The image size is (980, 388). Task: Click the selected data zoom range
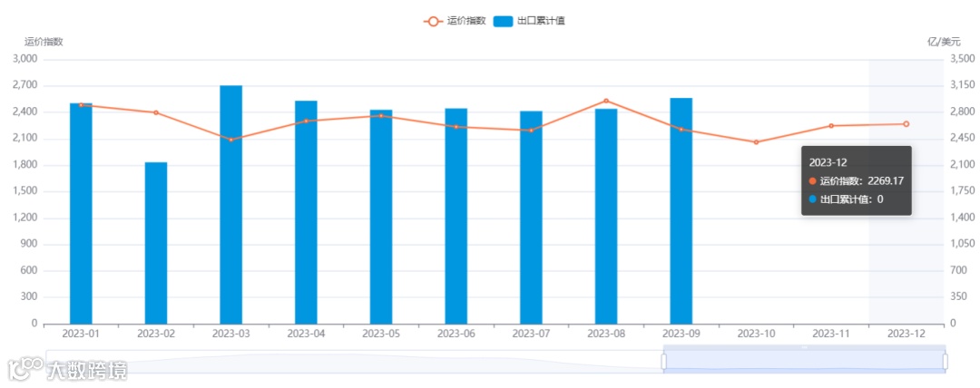(x=804, y=361)
